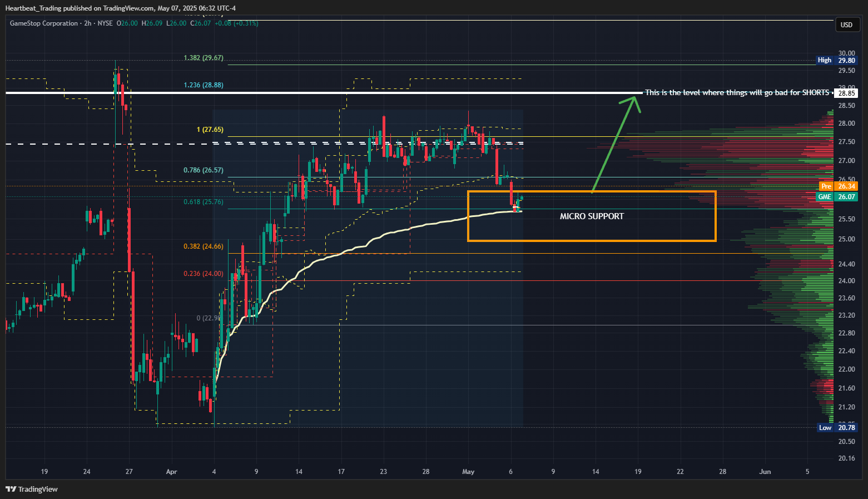Screen dimensions: 868x499
Task: Click the +0.08 (+0.31%) change value
Action: click(x=236, y=23)
